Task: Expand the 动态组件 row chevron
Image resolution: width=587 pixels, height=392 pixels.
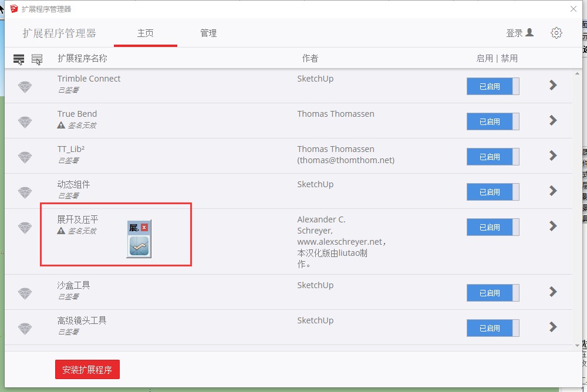Action: [552, 191]
